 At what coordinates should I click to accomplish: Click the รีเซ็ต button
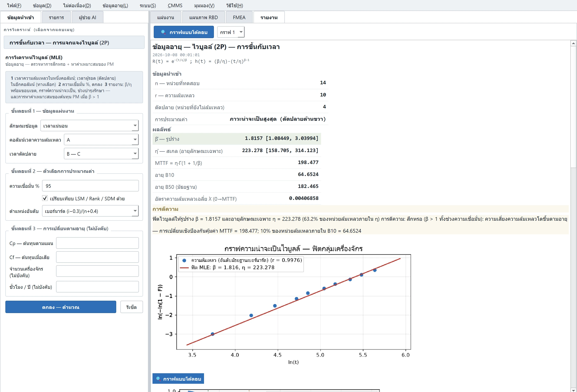click(131, 307)
